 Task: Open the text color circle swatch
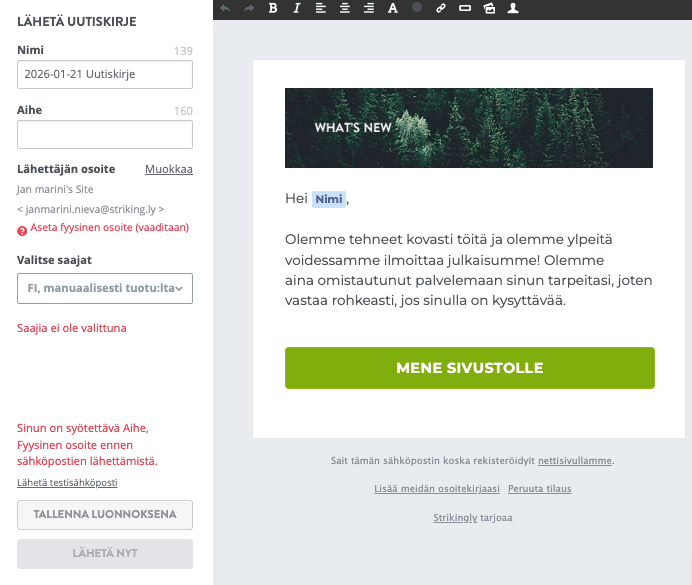[x=417, y=7]
